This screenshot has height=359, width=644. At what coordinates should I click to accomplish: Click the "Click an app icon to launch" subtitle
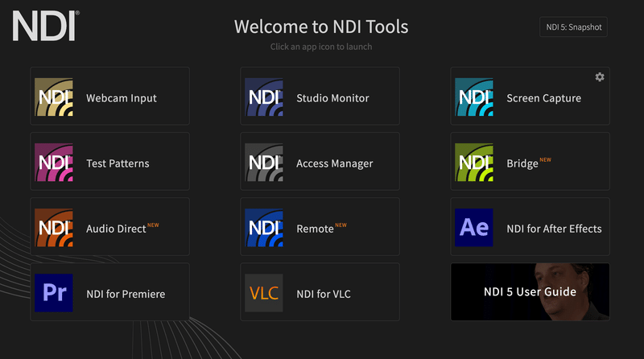click(321, 47)
